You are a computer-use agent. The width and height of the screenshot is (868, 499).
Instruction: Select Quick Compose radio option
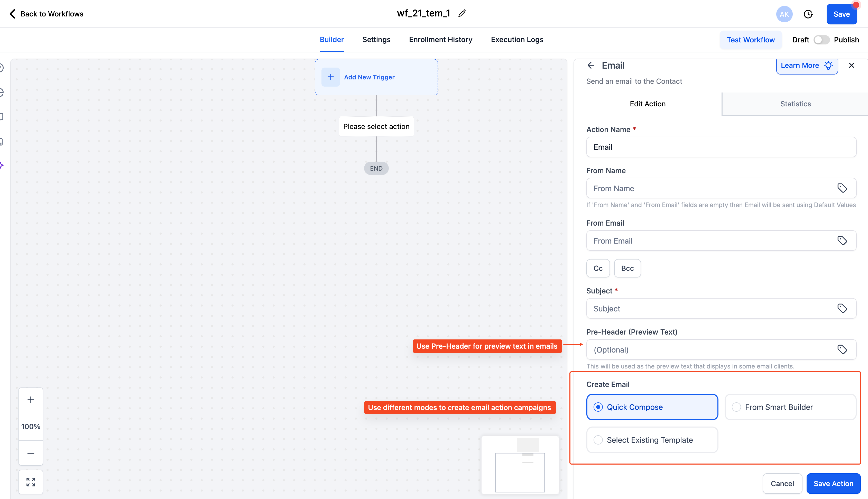598,407
